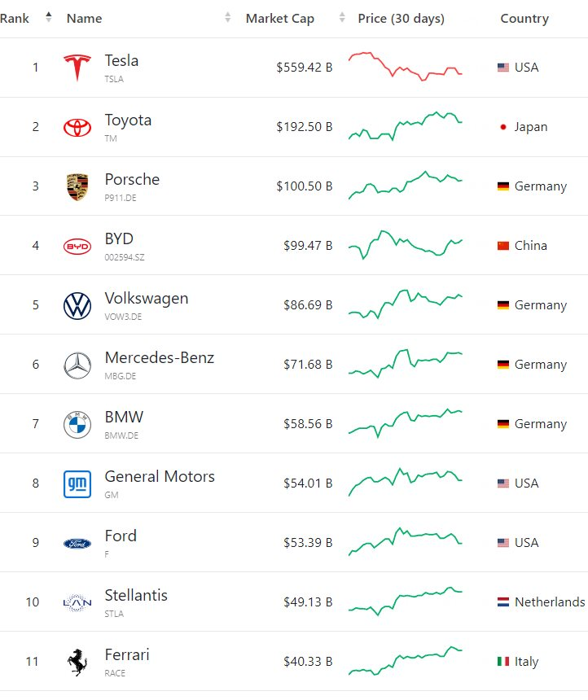Click the General Motors logo
Image resolution: width=588 pixels, height=700 pixels.
(x=77, y=483)
